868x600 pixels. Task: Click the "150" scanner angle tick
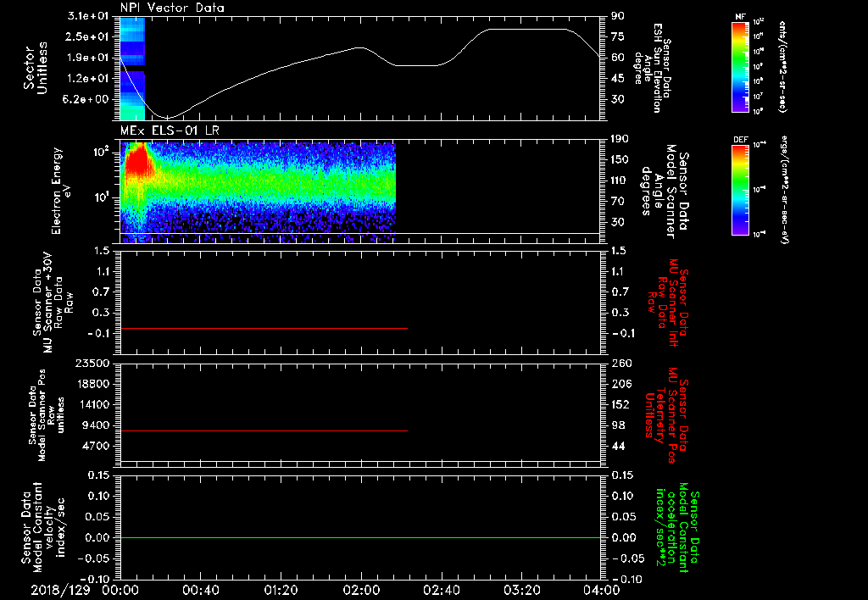click(x=620, y=159)
